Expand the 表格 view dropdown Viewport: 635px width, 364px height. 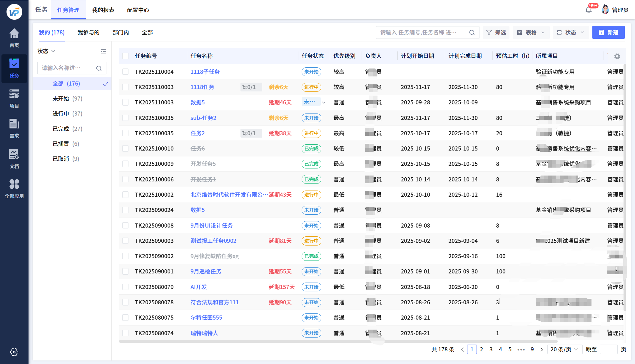[531, 32]
